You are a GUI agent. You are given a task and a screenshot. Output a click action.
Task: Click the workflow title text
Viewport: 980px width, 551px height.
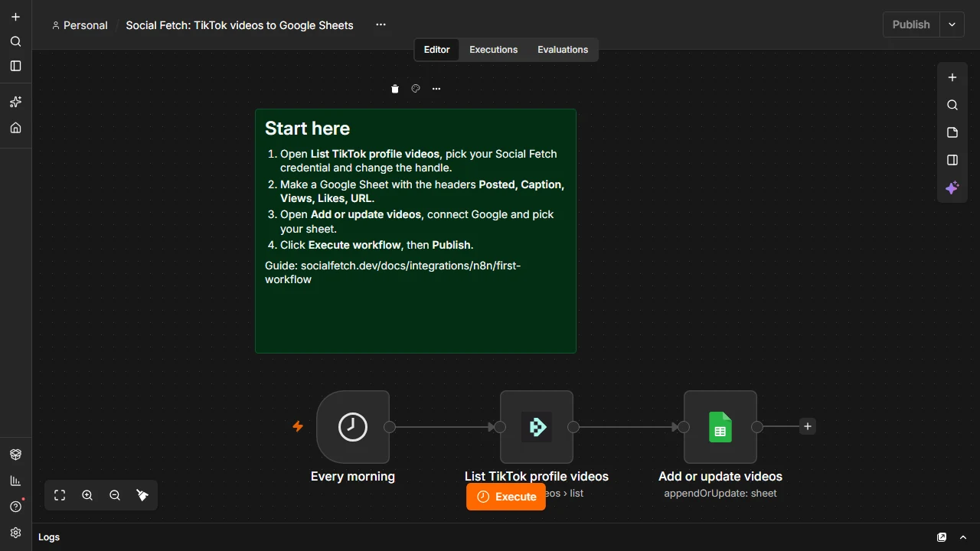[x=240, y=25]
